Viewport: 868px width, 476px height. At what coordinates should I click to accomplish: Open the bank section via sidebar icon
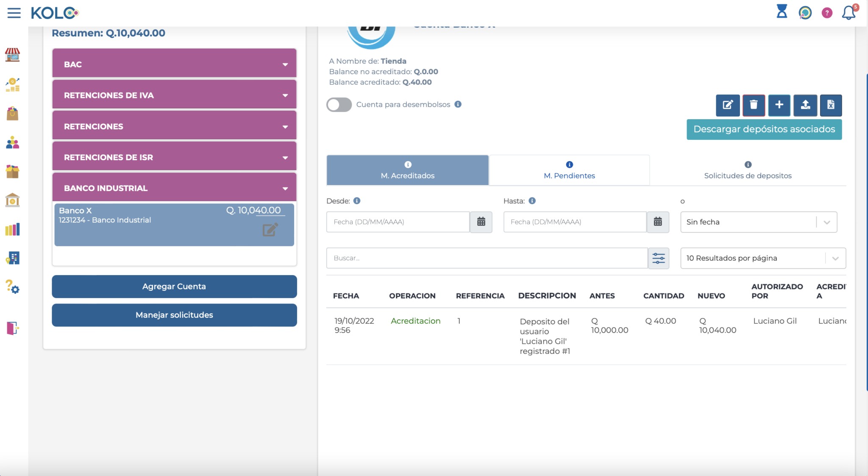pos(13,200)
